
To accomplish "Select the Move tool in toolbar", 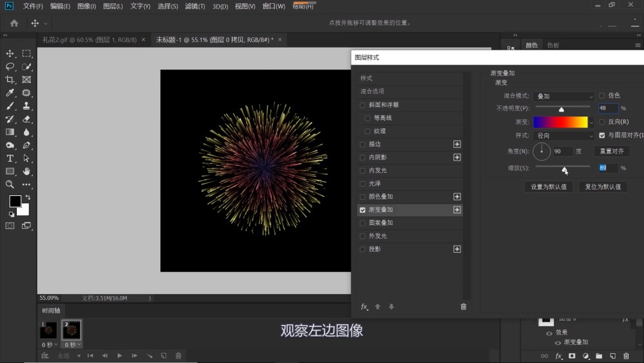I will (x=10, y=54).
